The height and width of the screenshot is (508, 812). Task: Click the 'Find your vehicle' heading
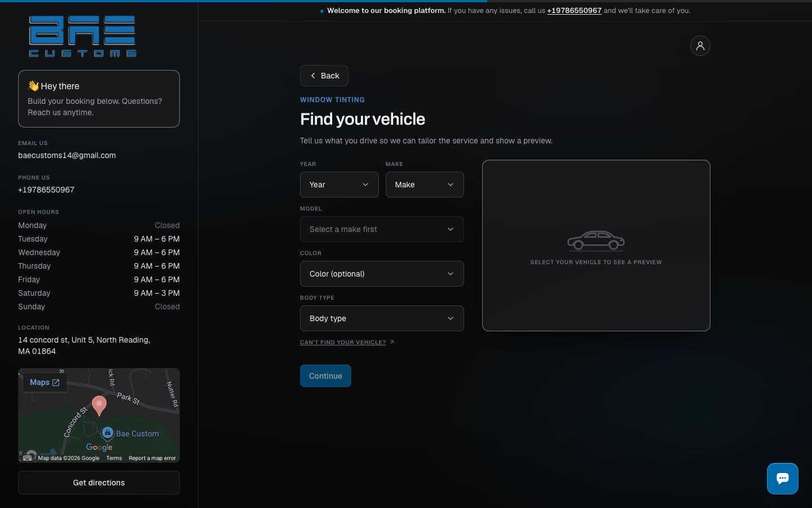[363, 119]
